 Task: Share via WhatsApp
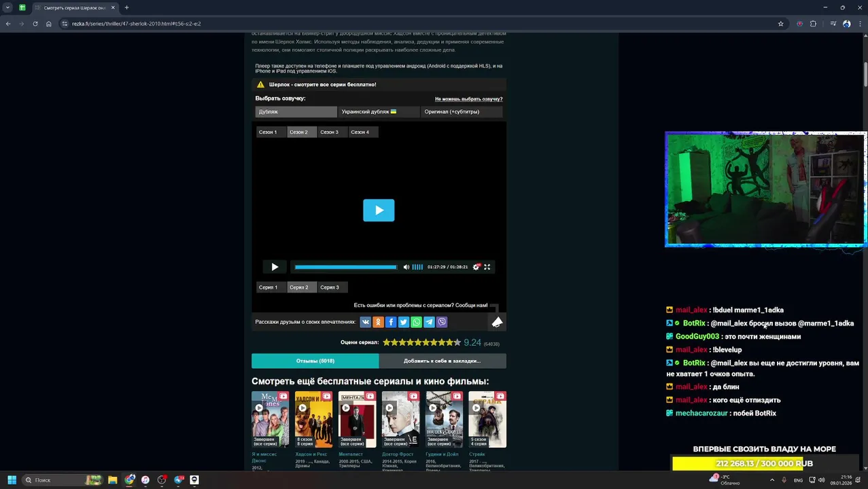(416, 322)
